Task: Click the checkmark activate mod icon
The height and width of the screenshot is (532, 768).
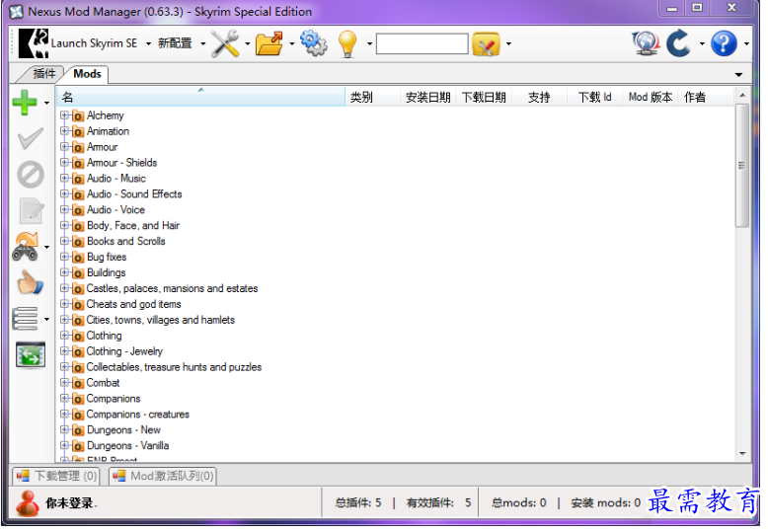Action: (31, 139)
